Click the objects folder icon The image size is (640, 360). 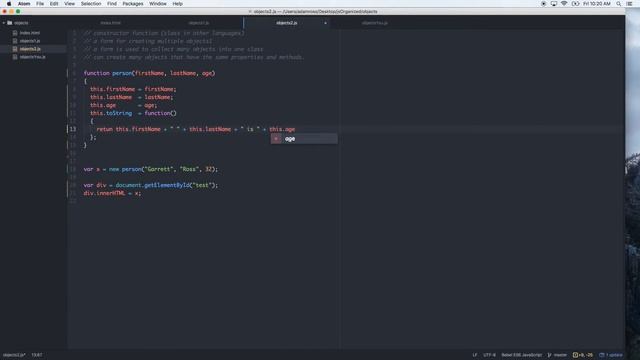click(10, 23)
